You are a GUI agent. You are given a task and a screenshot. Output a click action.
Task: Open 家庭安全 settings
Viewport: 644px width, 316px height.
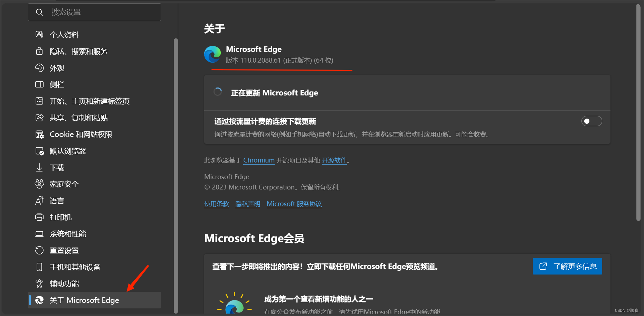click(x=94, y=184)
